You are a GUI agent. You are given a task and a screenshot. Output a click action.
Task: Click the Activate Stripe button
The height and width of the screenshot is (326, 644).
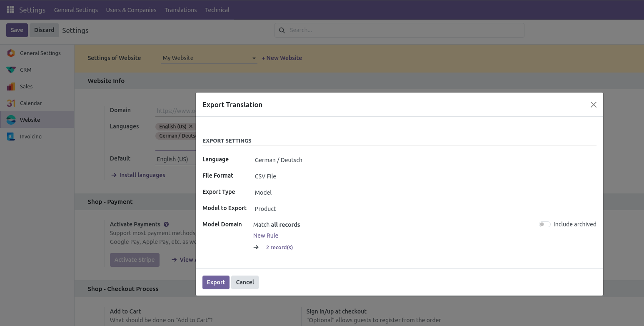coord(135,260)
